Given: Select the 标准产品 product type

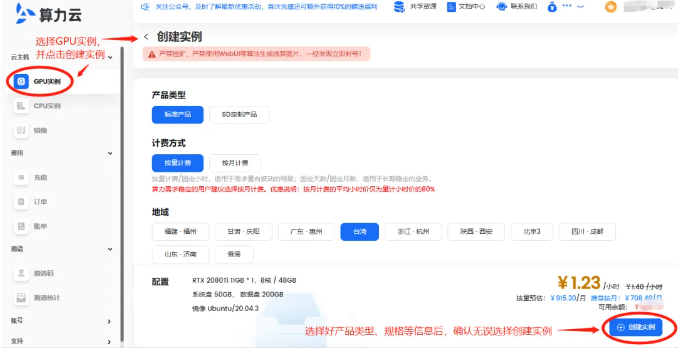Looking at the screenshot, I should point(177,115).
